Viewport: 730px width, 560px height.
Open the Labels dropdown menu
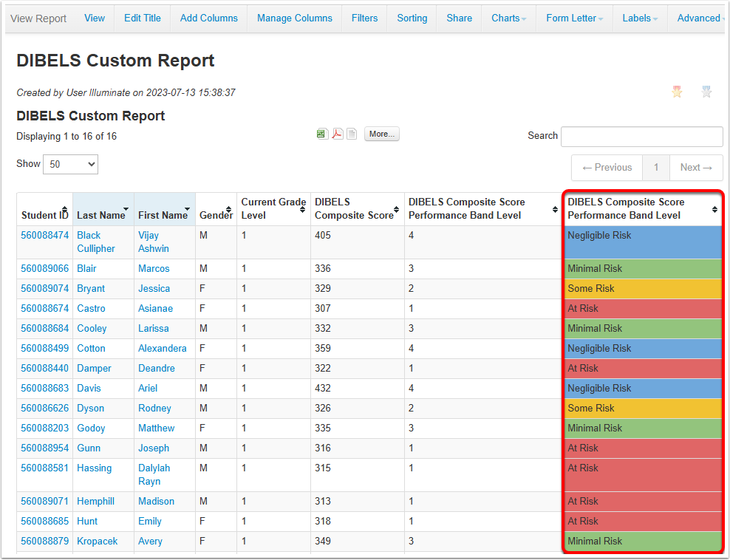pyautogui.click(x=640, y=18)
